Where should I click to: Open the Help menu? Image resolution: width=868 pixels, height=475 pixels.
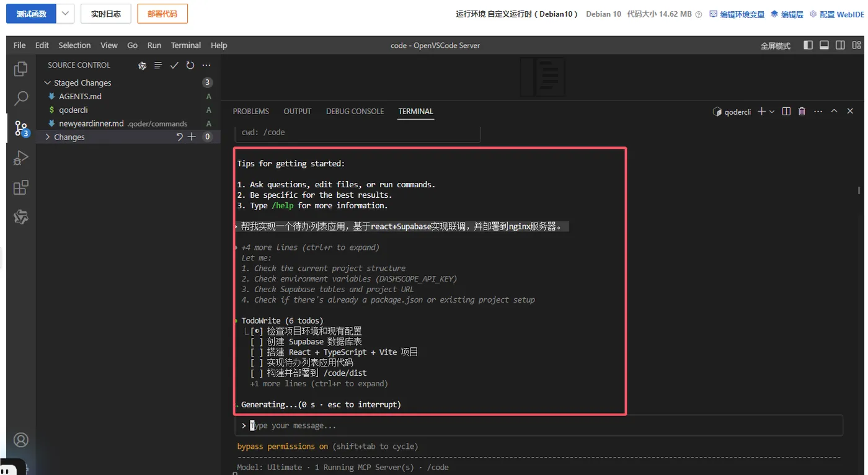(x=219, y=45)
